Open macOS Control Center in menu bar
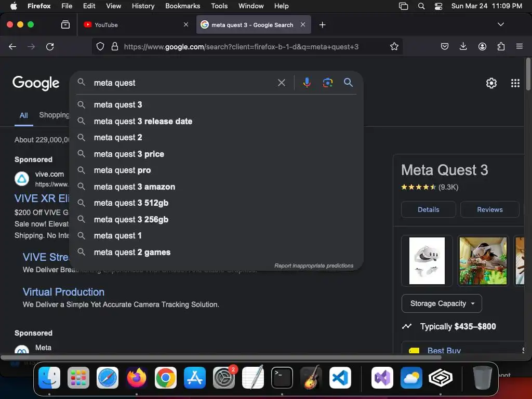Screen dimensions: 532x399 click(438, 6)
